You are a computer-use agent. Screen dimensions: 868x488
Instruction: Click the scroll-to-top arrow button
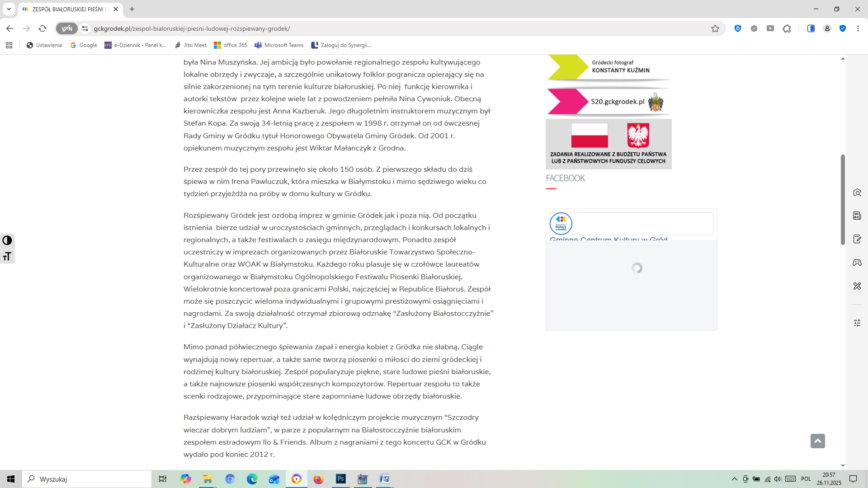[x=817, y=441]
